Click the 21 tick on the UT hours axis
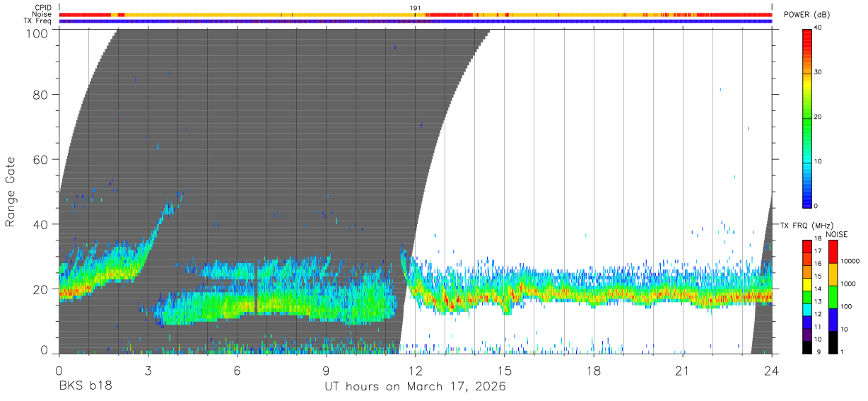868x401 pixels. (683, 370)
